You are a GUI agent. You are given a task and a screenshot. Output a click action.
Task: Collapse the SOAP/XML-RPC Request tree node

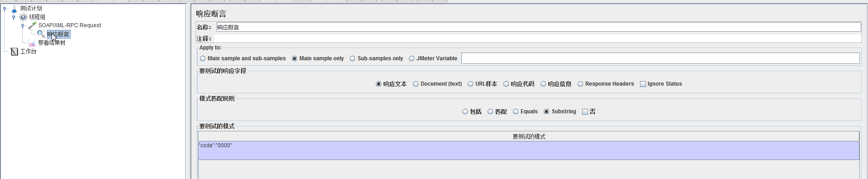(23, 26)
